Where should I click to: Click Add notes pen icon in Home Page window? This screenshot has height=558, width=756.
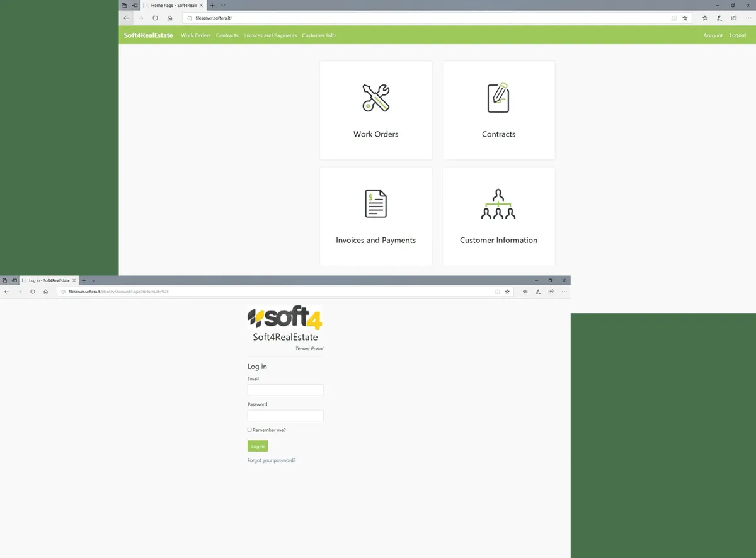point(719,18)
